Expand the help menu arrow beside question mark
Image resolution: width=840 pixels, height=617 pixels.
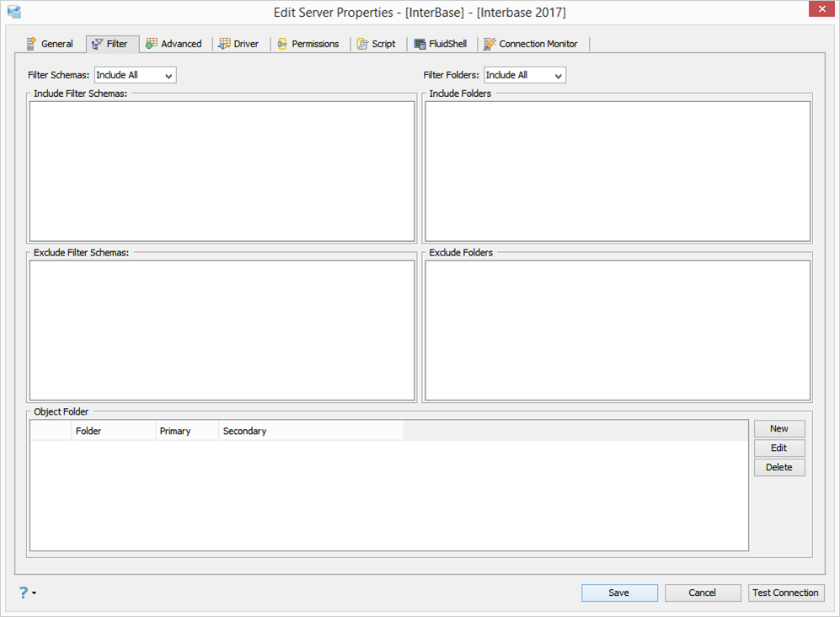pyautogui.click(x=35, y=593)
